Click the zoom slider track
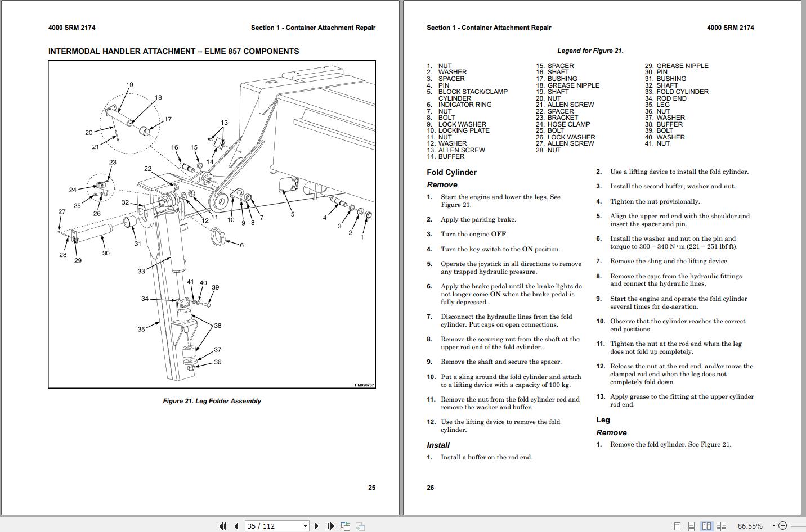Image resolution: width=806 pixels, height=532 pixels. point(798,526)
